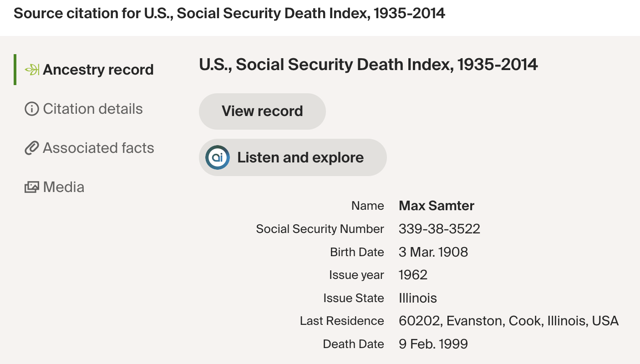Click the info circle icon beside Citation details
640x364 pixels.
[31, 109]
